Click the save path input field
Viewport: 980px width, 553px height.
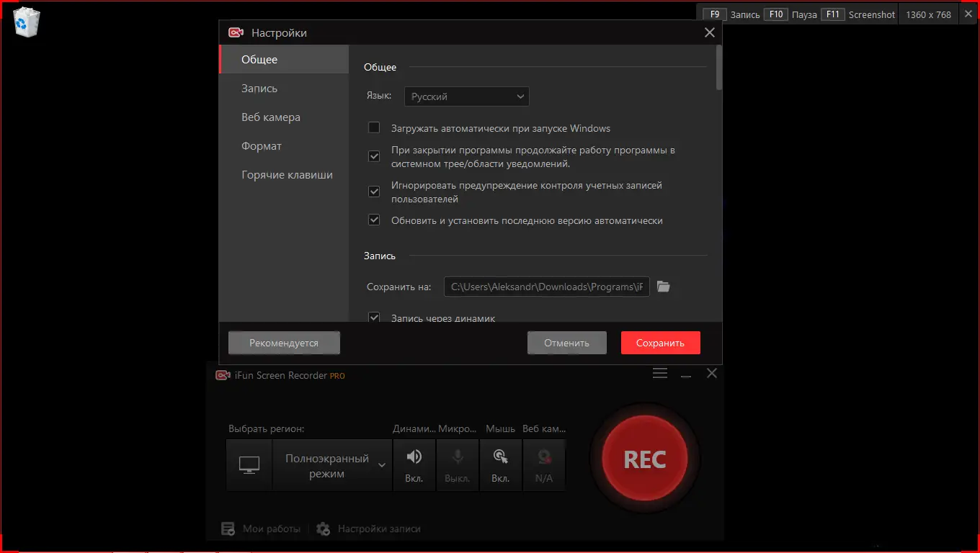[546, 286]
